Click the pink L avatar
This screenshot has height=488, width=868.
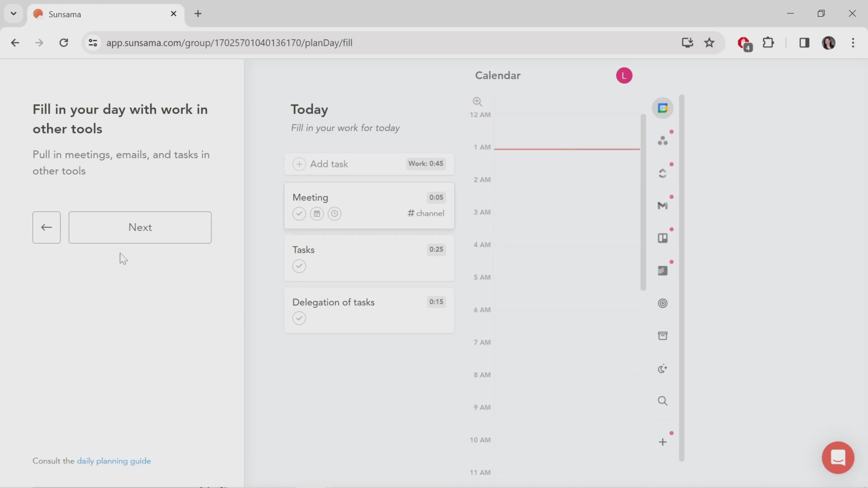click(624, 75)
